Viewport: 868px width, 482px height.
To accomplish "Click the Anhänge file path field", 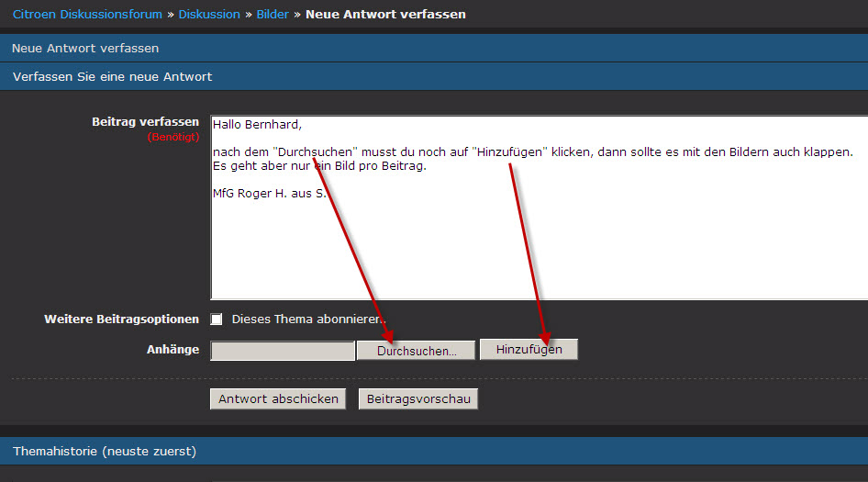I will point(282,351).
